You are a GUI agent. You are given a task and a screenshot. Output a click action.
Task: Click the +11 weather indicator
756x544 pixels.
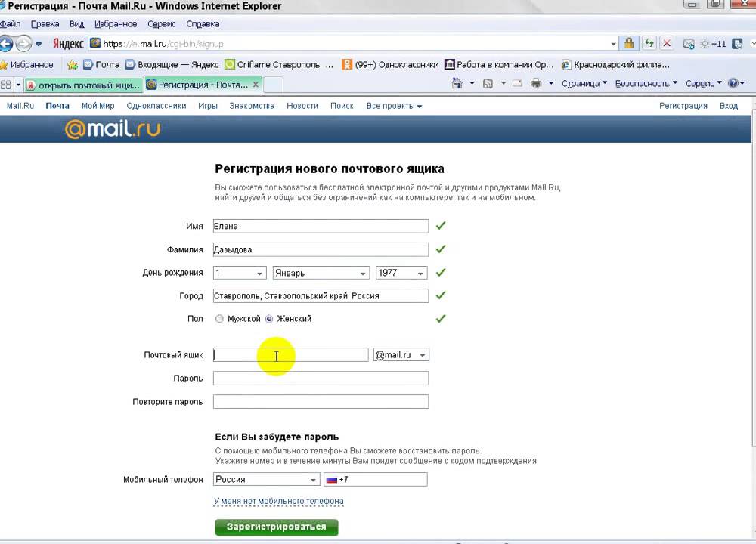point(713,44)
